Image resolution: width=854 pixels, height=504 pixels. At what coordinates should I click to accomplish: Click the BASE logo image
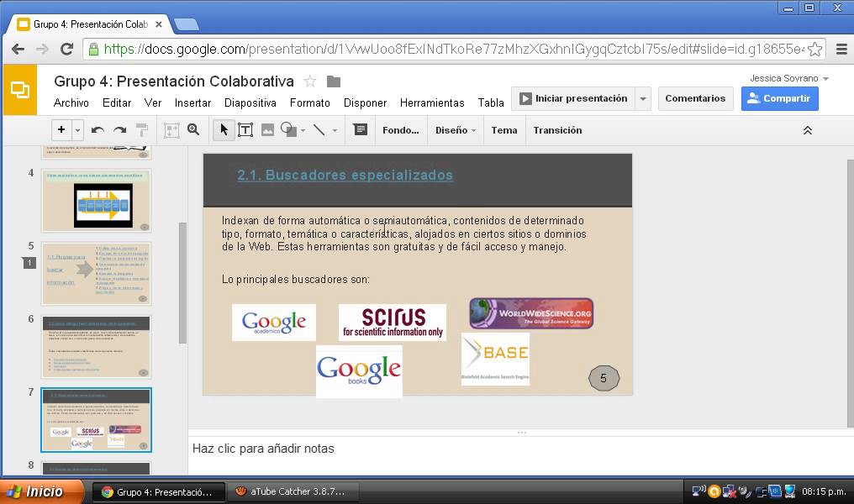(495, 360)
